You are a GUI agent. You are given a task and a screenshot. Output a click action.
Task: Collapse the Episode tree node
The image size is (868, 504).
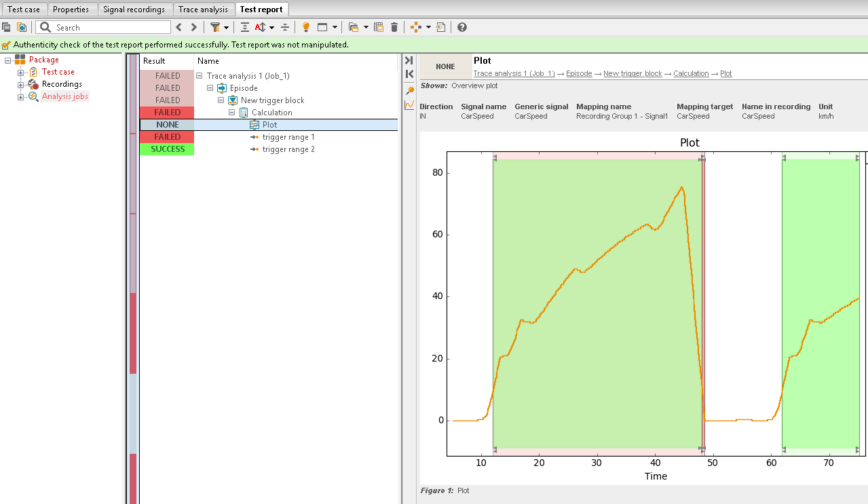[210, 88]
